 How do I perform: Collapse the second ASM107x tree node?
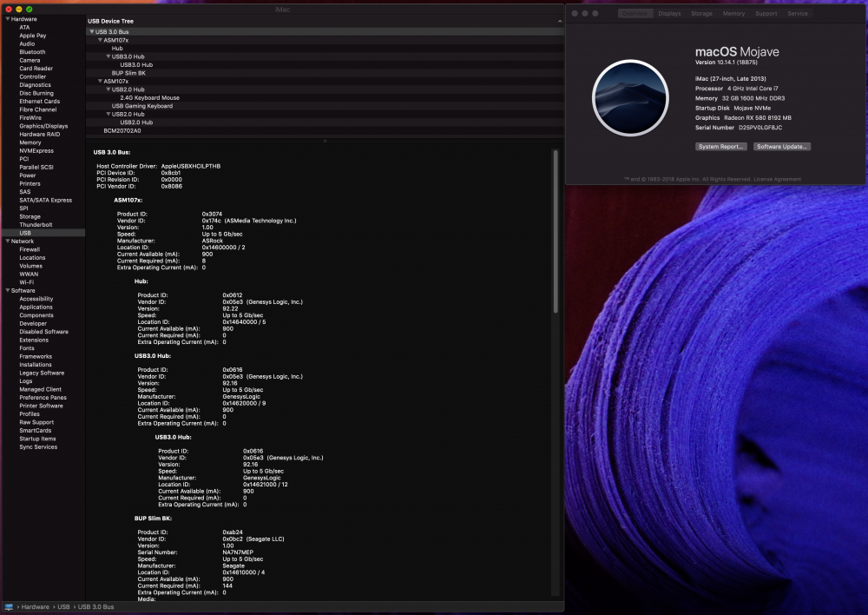(100, 81)
